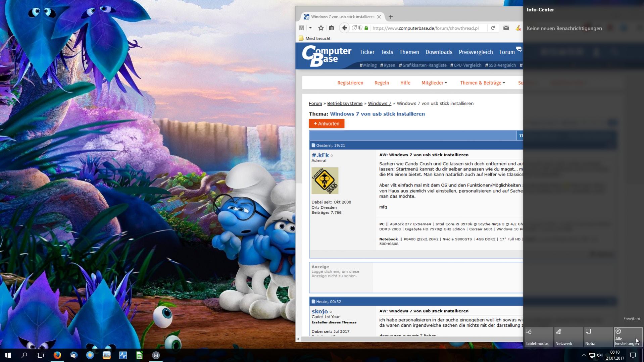Open the Thunderbird taskbar icon
This screenshot has height=362, width=644.
tap(74, 355)
